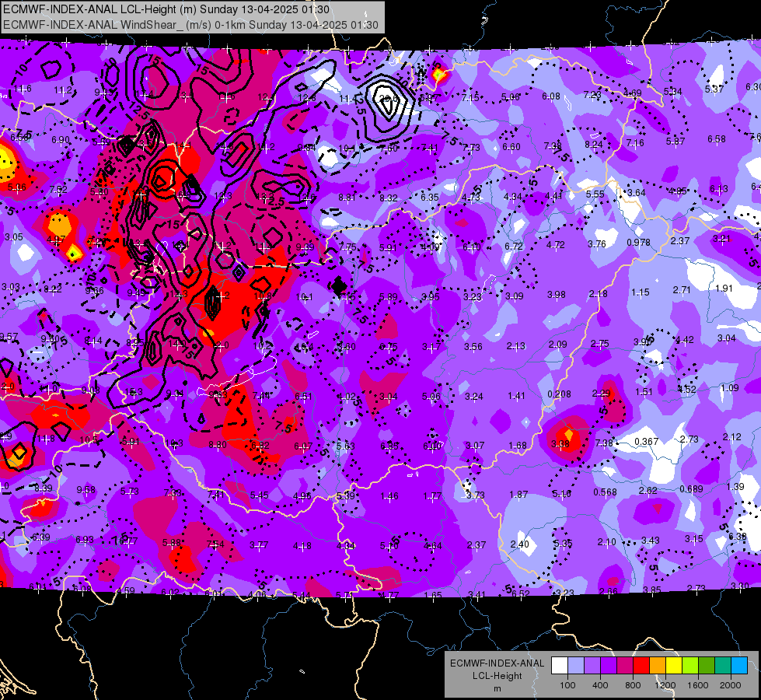
Task: Choose the yellow legend swatch
Action: (674, 666)
